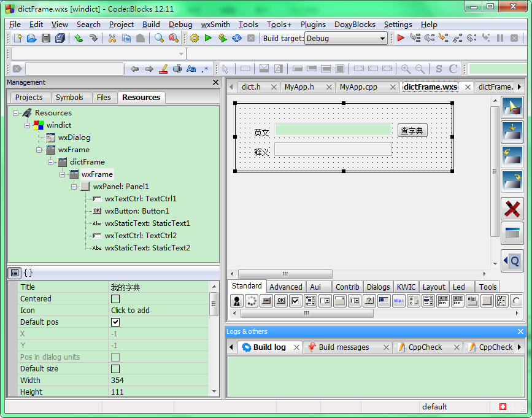Open the wxSmith menu
The width and height of the screenshot is (532, 418).
tap(215, 25)
